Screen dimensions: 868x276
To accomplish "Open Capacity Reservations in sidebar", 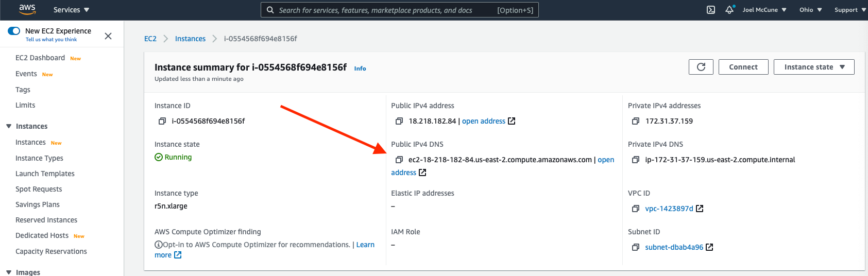I will pyautogui.click(x=51, y=251).
